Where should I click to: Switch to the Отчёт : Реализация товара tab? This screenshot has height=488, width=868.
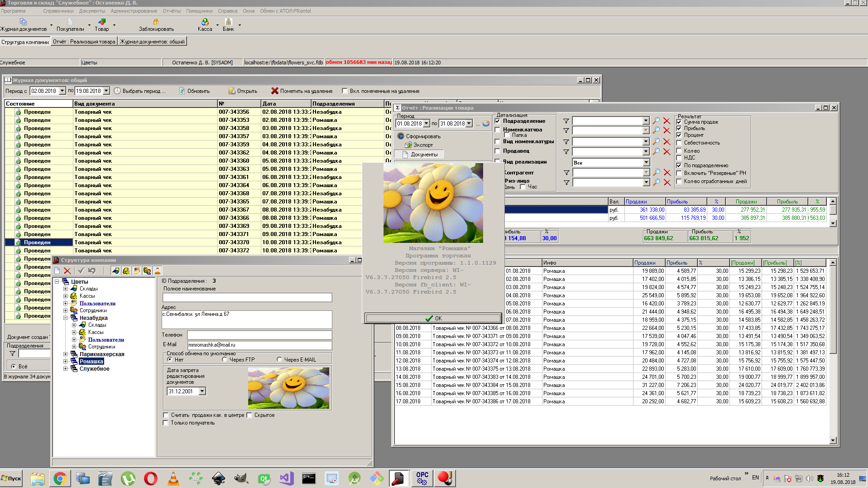pyautogui.click(x=84, y=42)
